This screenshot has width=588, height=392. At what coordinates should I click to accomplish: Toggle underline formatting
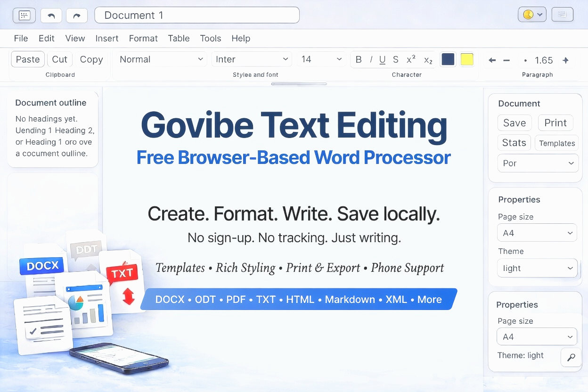click(x=383, y=59)
